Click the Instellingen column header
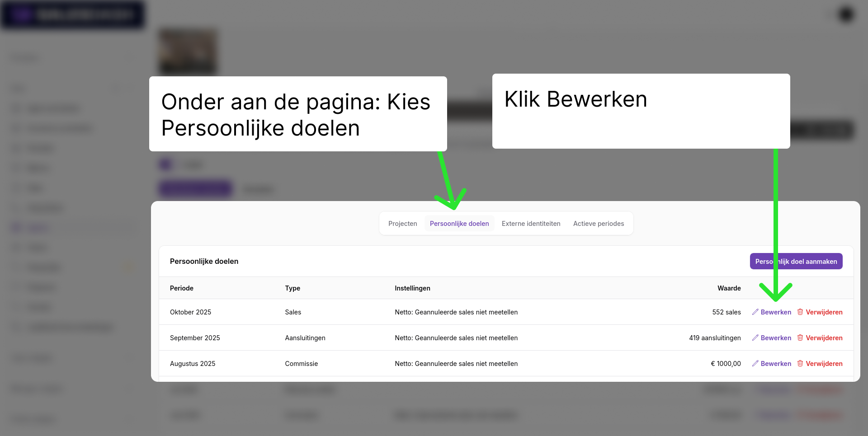This screenshot has height=436, width=868. point(412,288)
